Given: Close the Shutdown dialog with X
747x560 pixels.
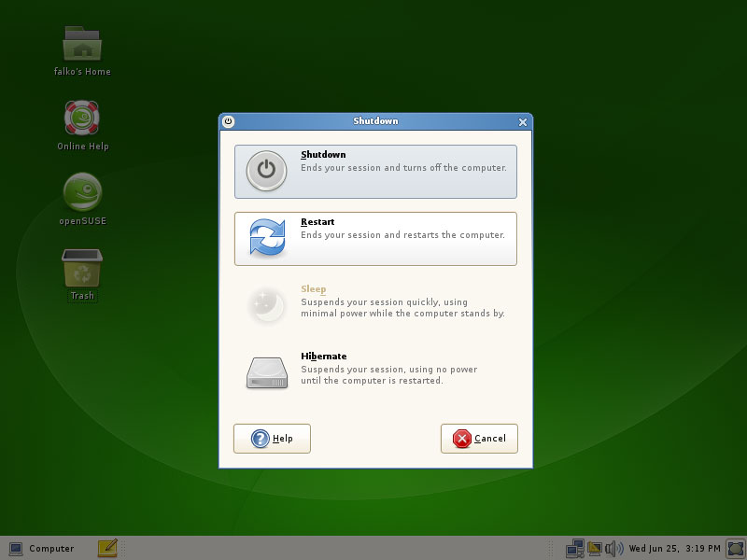Looking at the screenshot, I should click(x=523, y=122).
